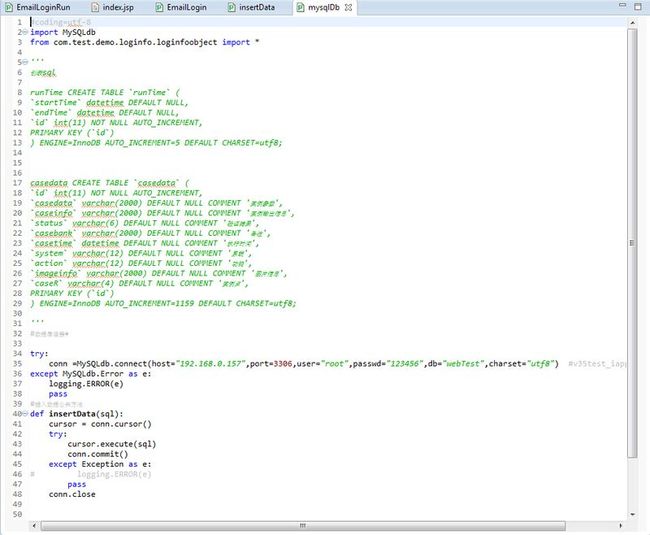The image size is (650, 535).
Task: Click the '`startTime` datetime DEFAULT NULL,' line
Action: 109,102
